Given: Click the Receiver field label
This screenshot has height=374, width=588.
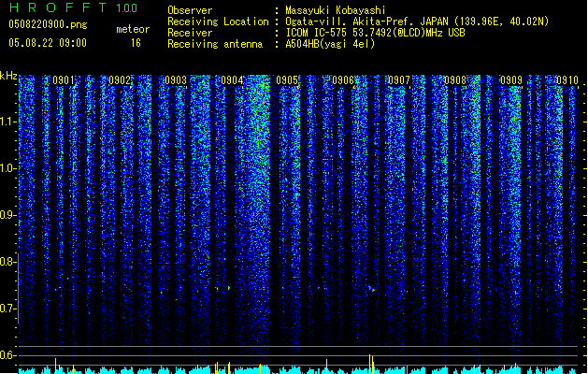Looking at the screenshot, I should (190, 33).
